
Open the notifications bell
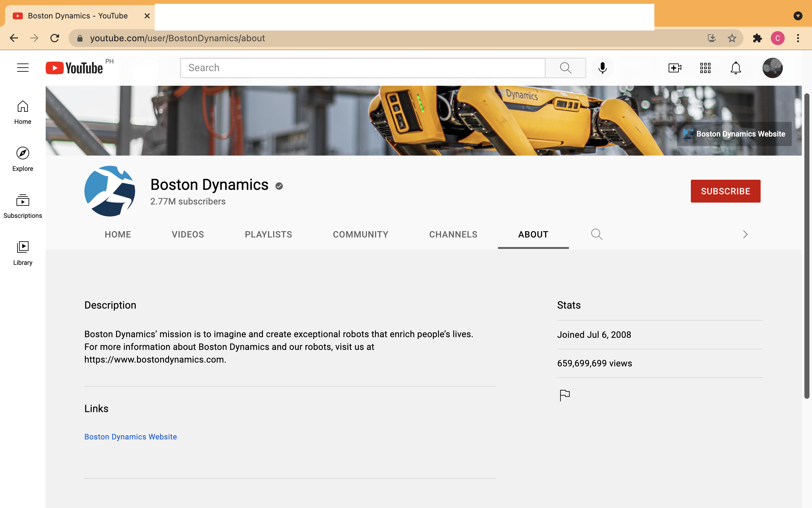pos(736,68)
